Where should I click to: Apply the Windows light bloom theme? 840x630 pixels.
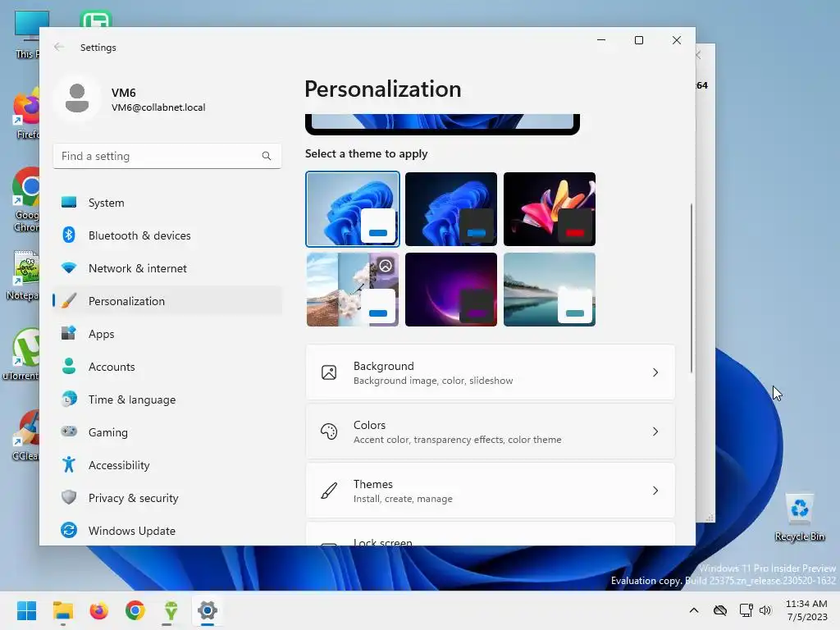click(353, 209)
